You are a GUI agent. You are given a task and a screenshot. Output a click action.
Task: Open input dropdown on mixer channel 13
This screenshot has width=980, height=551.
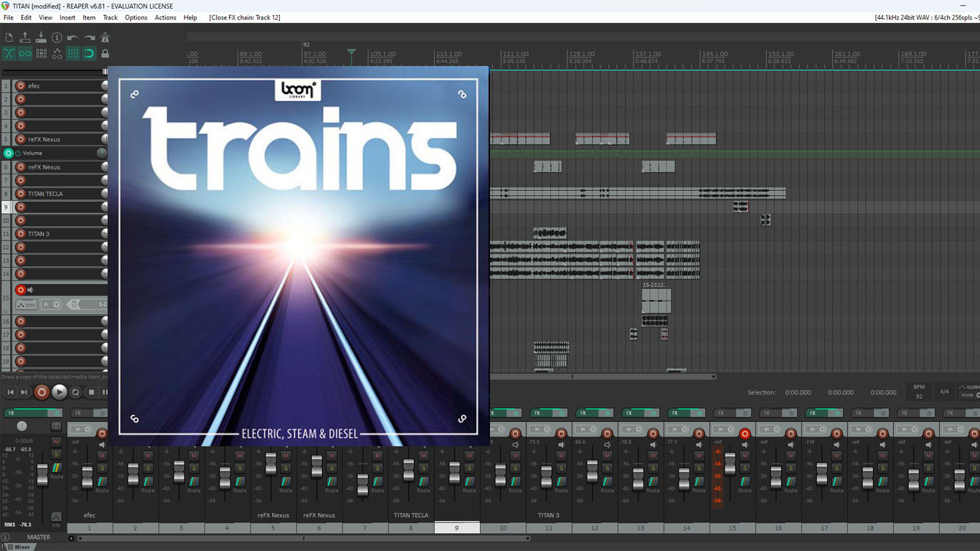click(633, 429)
